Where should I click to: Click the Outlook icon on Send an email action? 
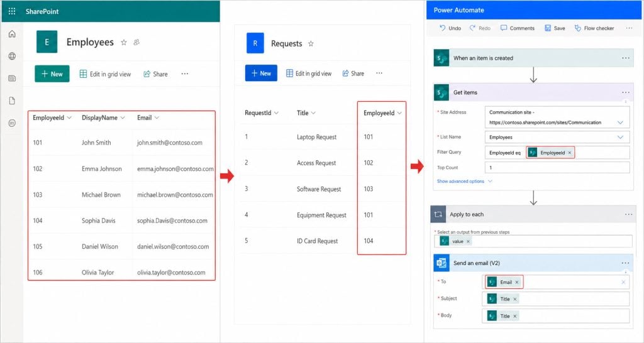point(441,263)
